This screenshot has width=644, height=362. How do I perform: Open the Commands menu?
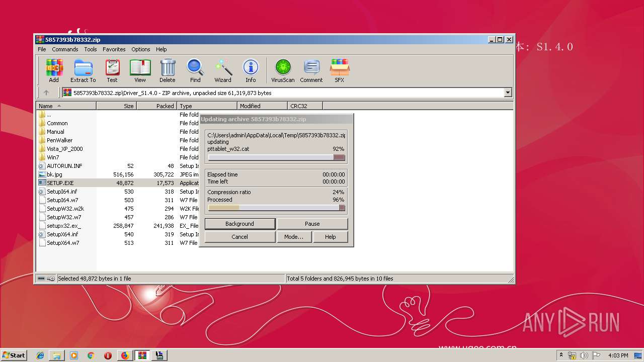point(65,49)
